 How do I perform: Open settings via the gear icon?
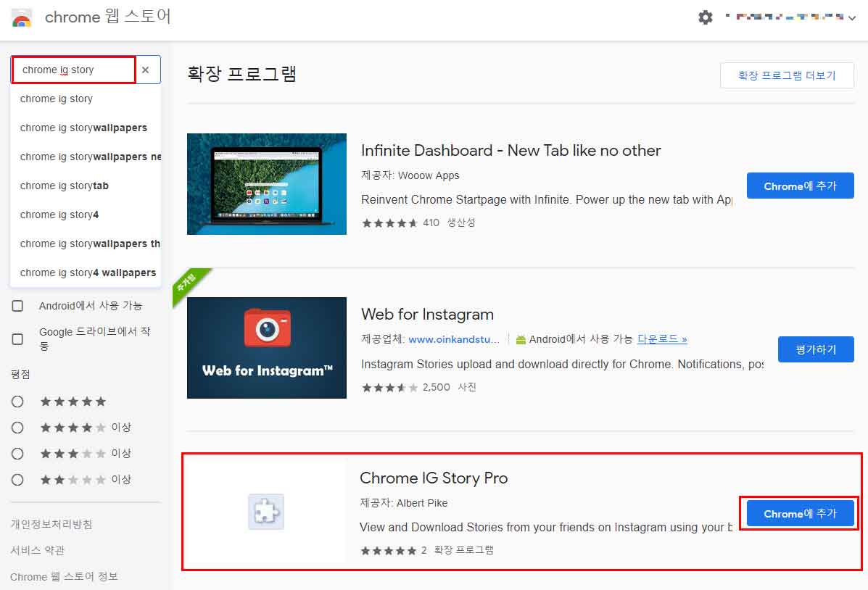coord(706,17)
